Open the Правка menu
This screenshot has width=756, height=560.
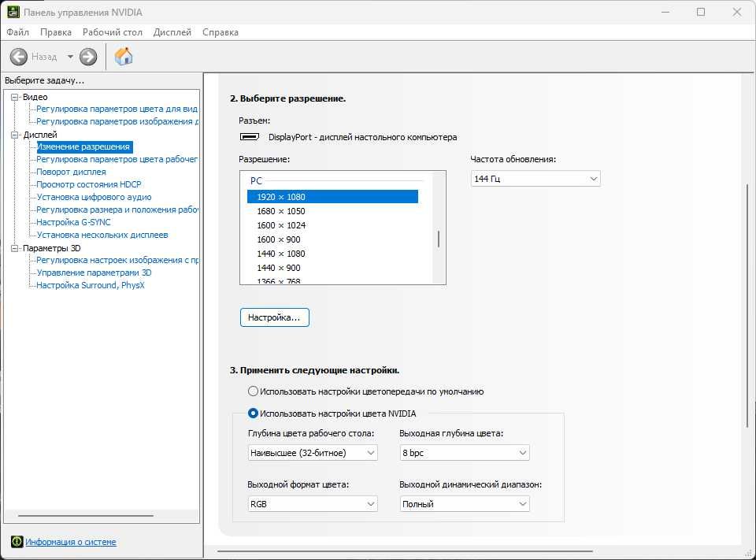click(56, 32)
